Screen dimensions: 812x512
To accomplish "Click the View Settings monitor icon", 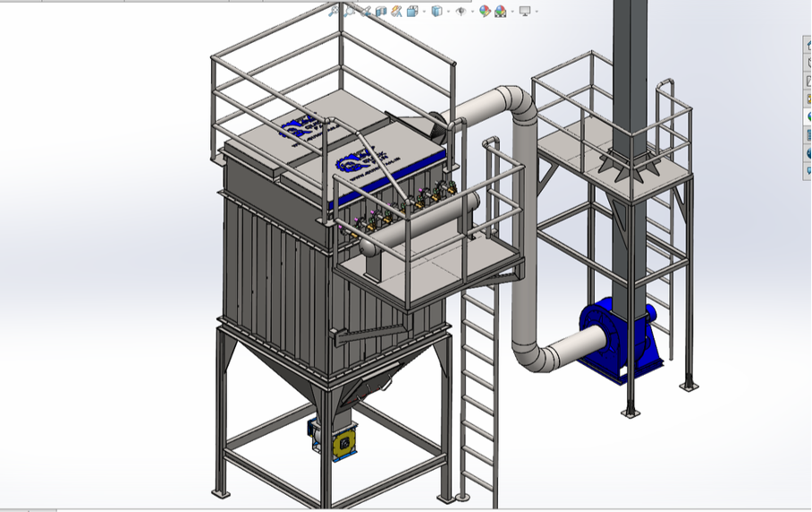I will (524, 12).
